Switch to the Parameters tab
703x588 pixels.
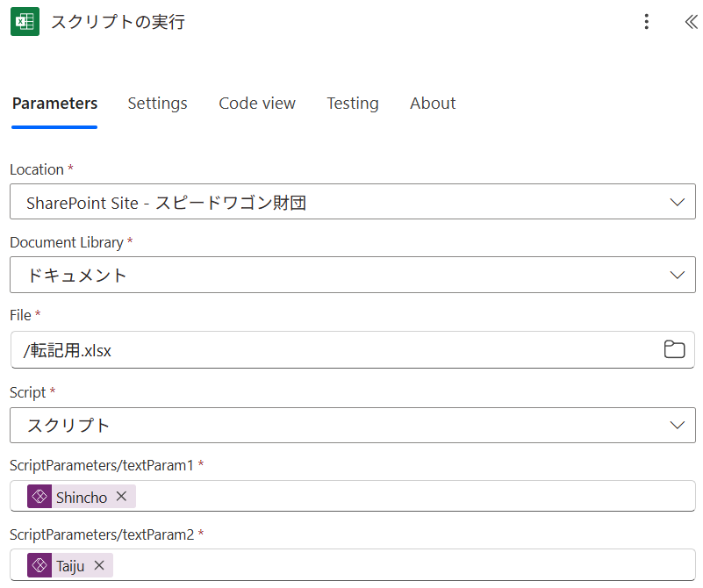pos(54,104)
